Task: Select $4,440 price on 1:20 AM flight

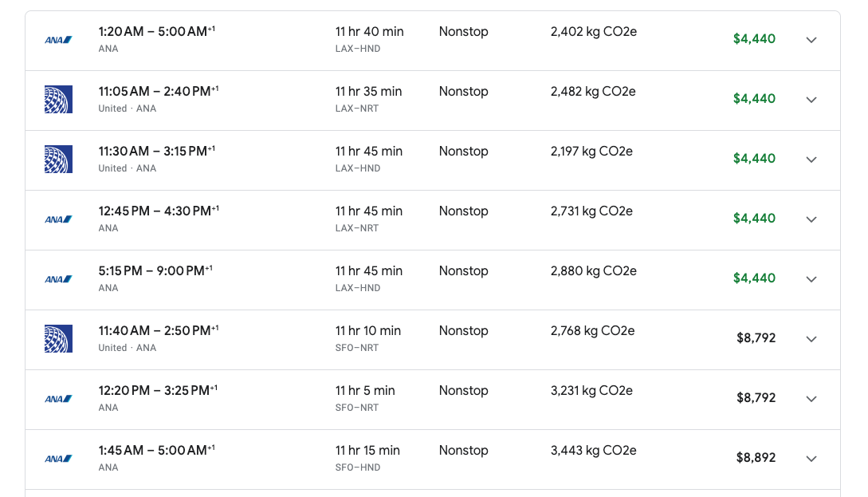Action: (x=754, y=39)
